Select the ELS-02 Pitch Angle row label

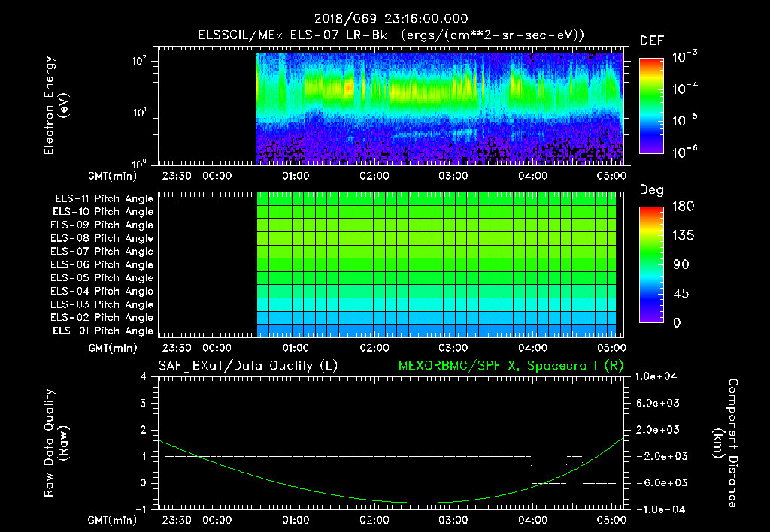(x=102, y=318)
